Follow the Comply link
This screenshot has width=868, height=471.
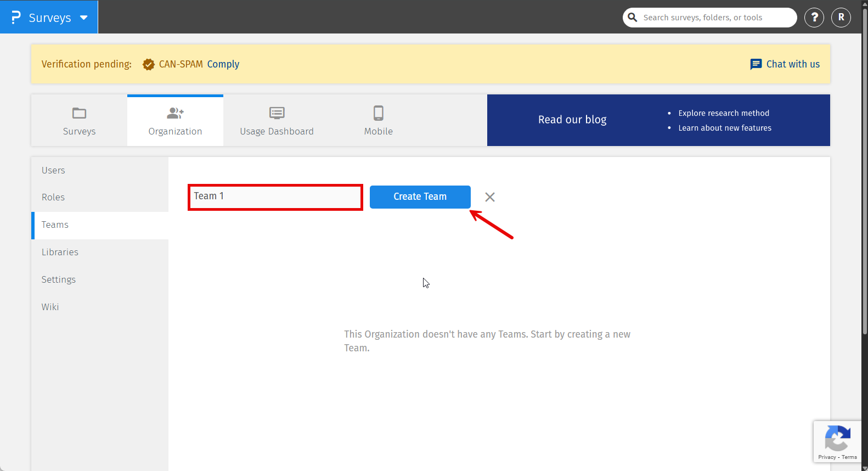click(x=223, y=64)
